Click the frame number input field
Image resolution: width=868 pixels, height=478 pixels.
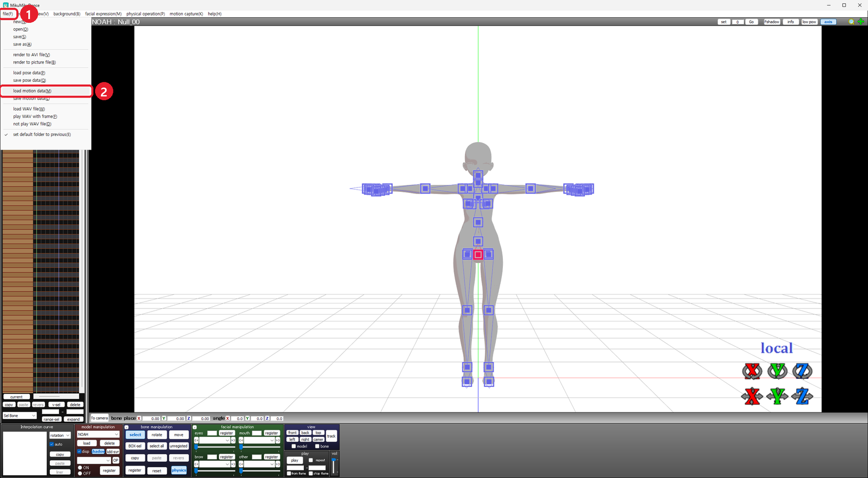point(737,22)
